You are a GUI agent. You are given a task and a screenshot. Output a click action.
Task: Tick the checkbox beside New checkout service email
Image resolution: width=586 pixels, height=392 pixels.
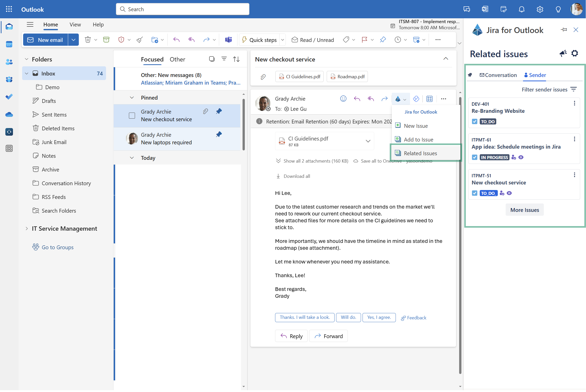click(132, 116)
